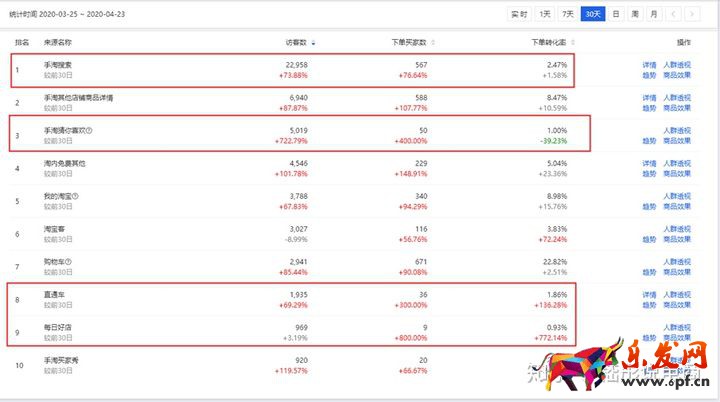This screenshot has width=720, height=402.
Task: Switch to the 7天 time range
Action: pyautogui.click(x=568, y=14)
